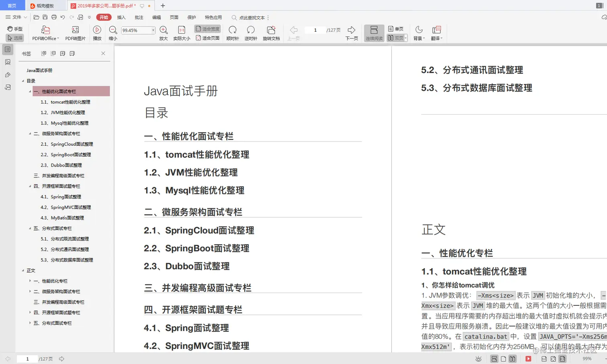
Task: Go to next page with 下一页
Action: pos(352,33)
